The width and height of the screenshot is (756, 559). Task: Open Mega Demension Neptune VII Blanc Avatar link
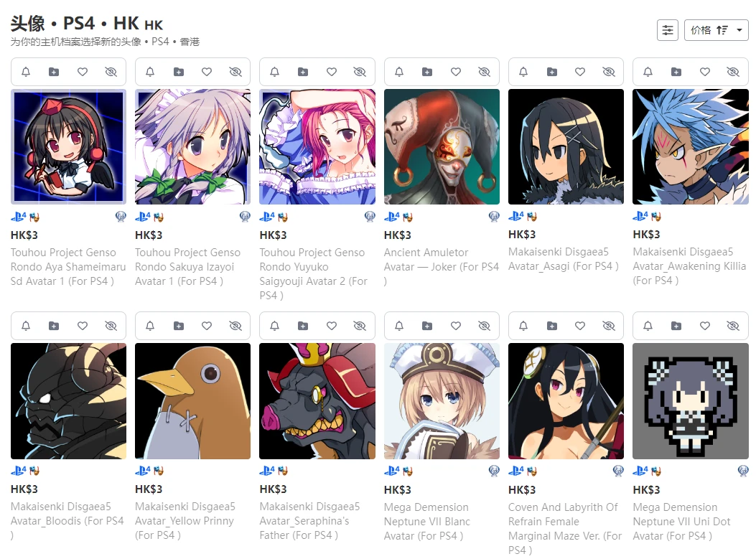tap(426, 522)
